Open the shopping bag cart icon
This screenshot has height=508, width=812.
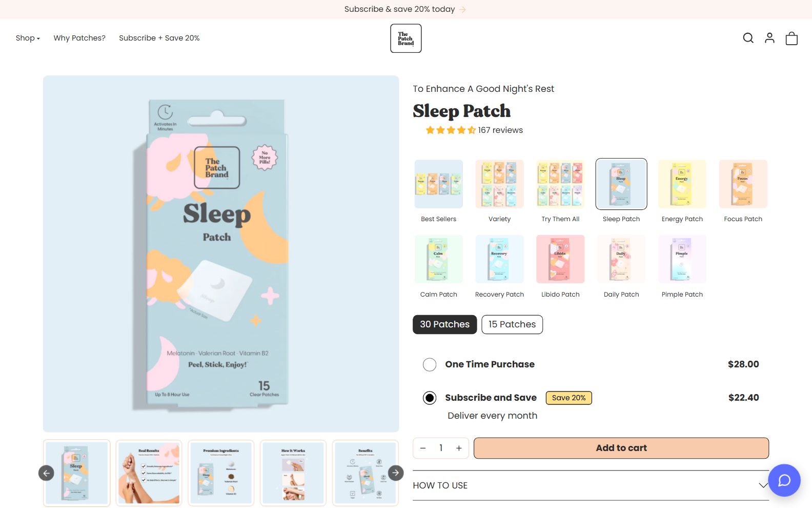pos(791,38)
